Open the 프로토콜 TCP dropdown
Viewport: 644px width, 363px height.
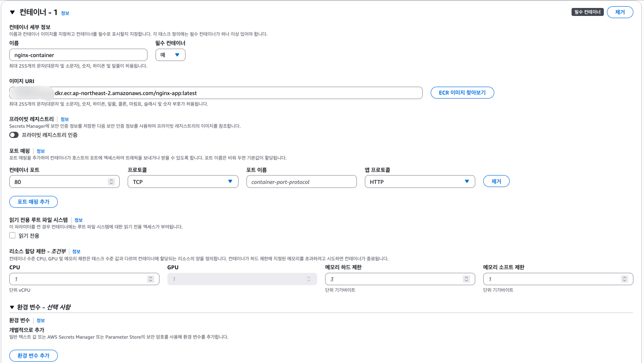(x=183, y=182)
